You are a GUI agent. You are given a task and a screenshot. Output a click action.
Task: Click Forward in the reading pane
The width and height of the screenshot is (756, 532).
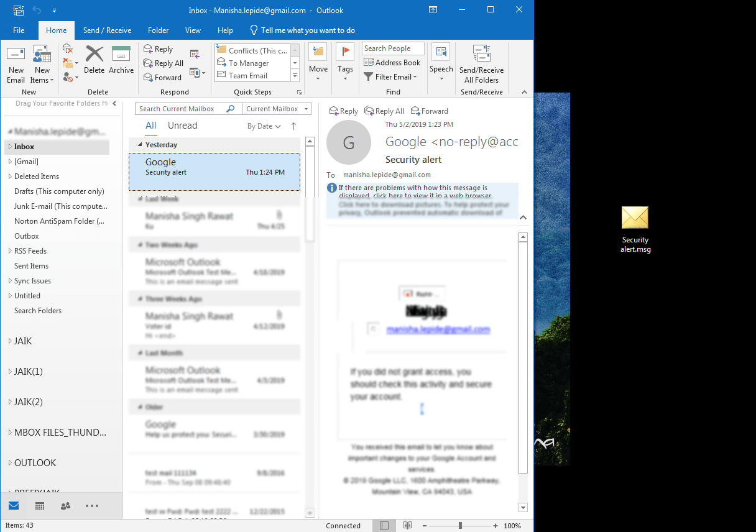pos(429,111)
